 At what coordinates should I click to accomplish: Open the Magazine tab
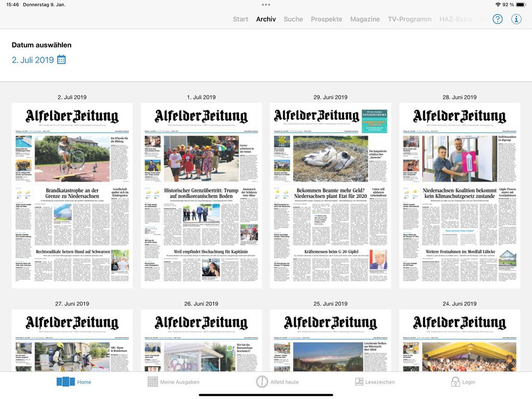click(365, 19)
